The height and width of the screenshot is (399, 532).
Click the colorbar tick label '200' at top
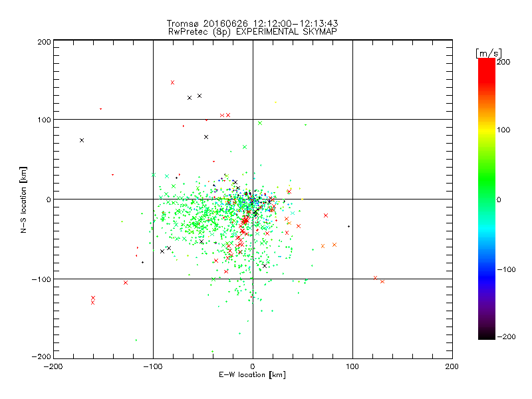[503, 62]
